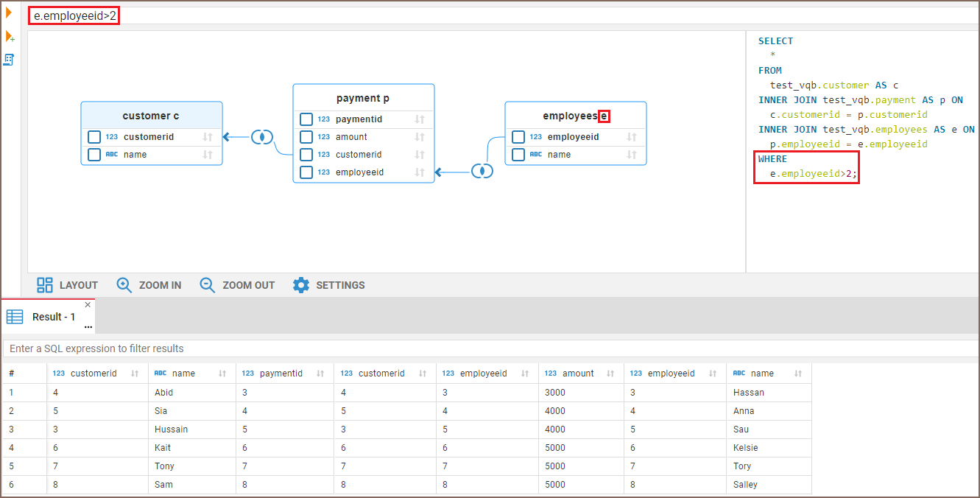Image resolution: width=980 pixels, height=498 pixels.
Task: Select the Result - 1 tab
Action: tap(53, 317)
